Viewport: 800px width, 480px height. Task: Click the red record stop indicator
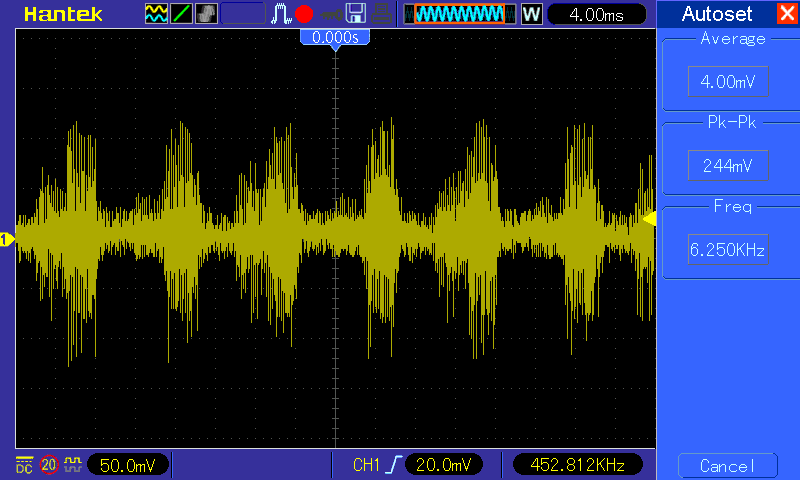[x=304, y=14]
